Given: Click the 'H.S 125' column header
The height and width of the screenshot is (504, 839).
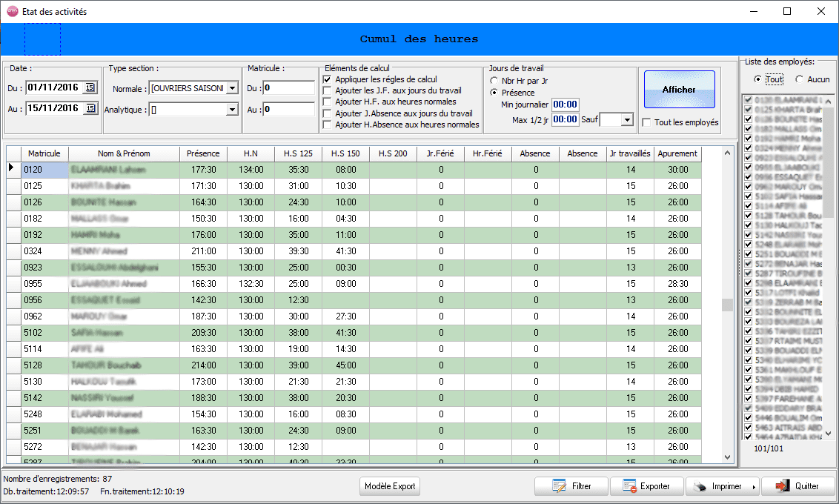Looking at the screenshot, I should (298, 153).
